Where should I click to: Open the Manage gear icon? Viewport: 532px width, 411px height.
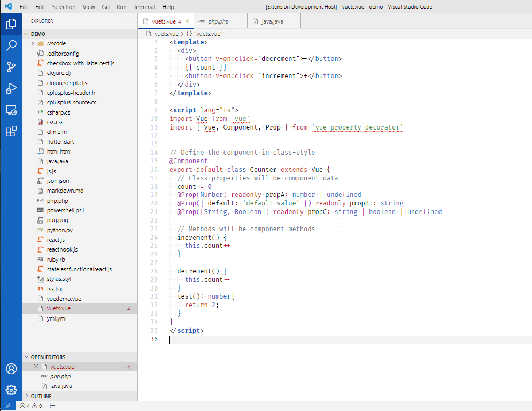tap(11, 390)
